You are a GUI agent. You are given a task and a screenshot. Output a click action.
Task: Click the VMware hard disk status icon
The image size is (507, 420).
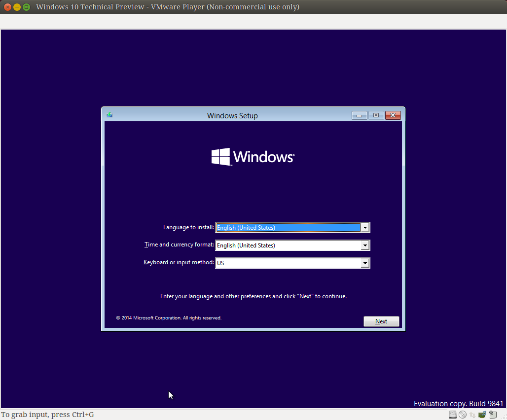click(x=453, y=415)
